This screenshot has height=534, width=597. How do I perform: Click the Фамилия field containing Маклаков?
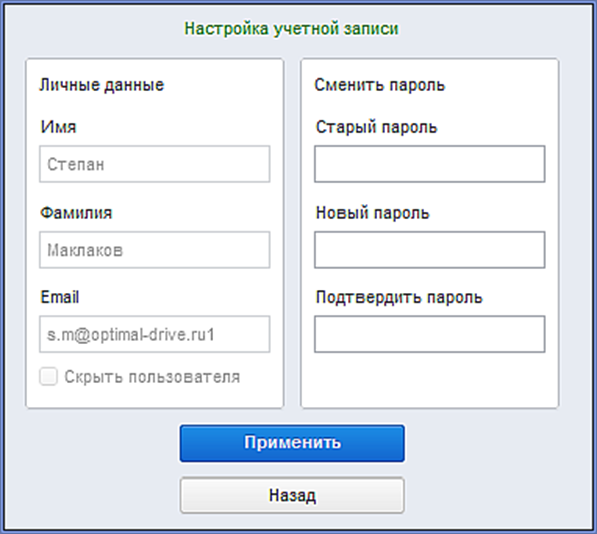[x=155, y=250]
